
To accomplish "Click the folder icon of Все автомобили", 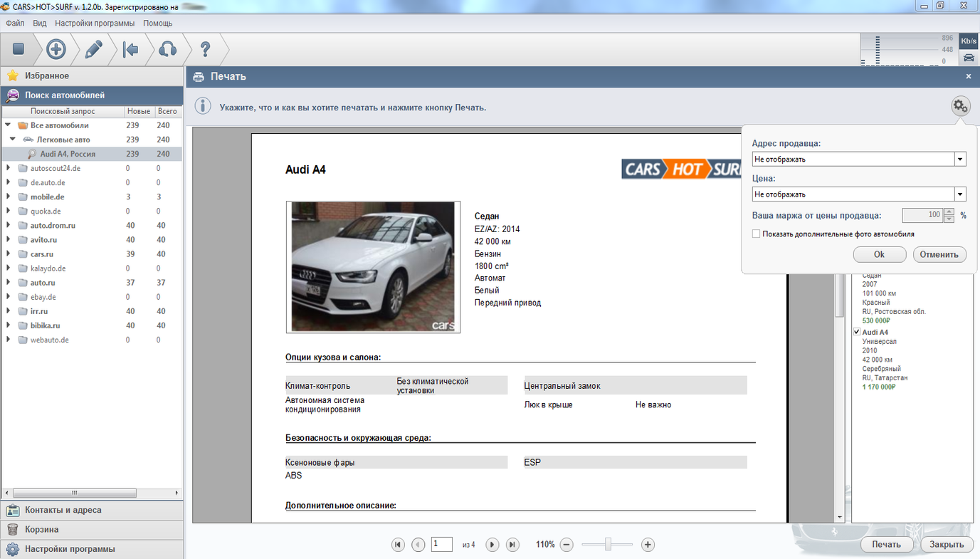I will tap(23, 125).
